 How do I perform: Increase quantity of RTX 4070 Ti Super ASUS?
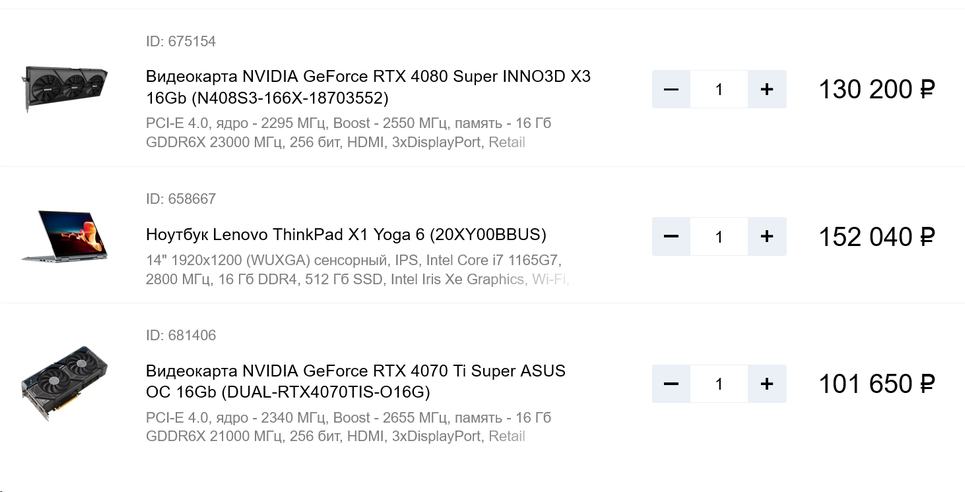coord(767,384)
